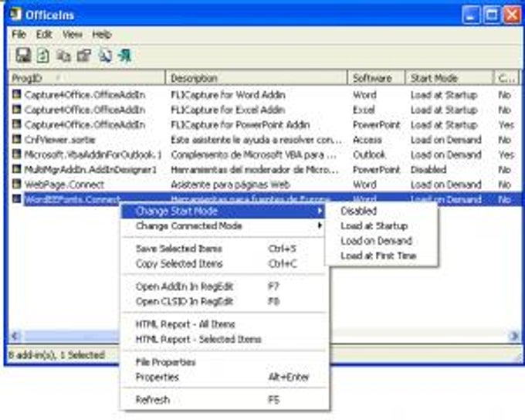
Task: Choose Refresh in the context menu
Action: (x=222, y=400)
